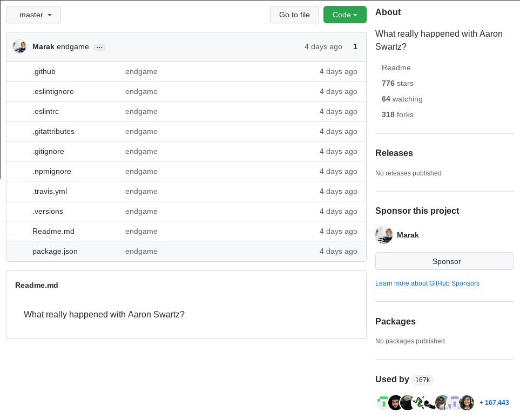Open the '+ 167,443' dependents link
Viewport: 520px width, 420px height.
[x=494, y=402]
